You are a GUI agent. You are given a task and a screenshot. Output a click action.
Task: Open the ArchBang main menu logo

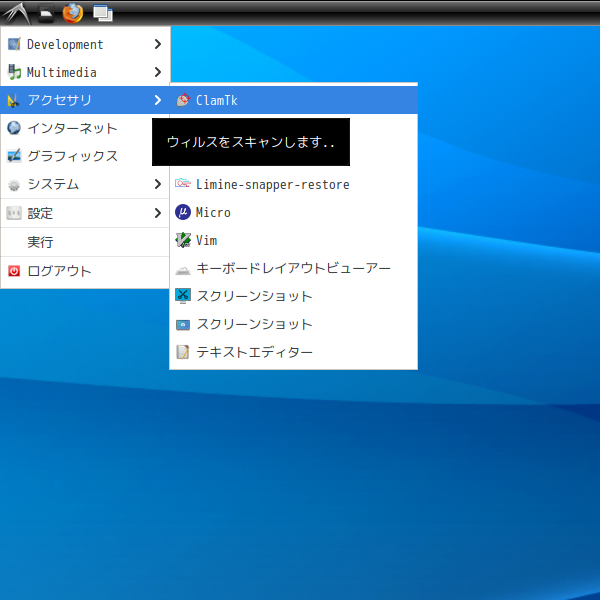point(16,13)
